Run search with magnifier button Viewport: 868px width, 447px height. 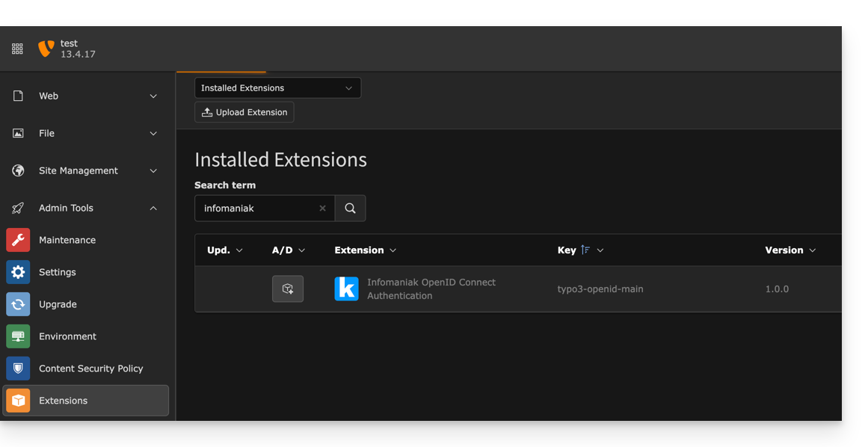(351, 208)
